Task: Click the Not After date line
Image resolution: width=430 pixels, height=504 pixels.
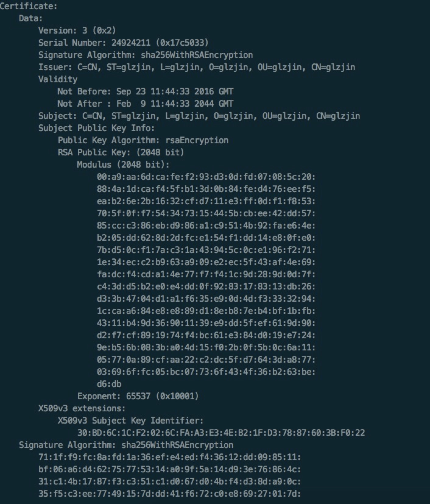Action: (x=145, y=104)
